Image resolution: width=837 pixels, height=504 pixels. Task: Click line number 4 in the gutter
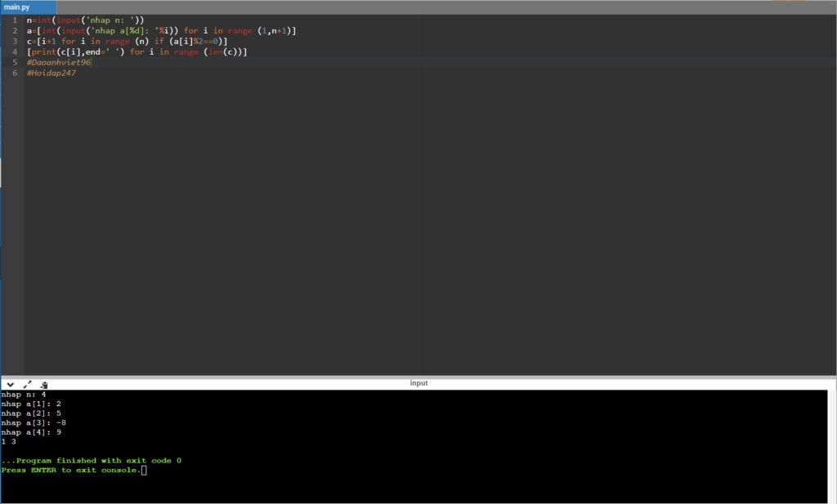click(15, 51)
